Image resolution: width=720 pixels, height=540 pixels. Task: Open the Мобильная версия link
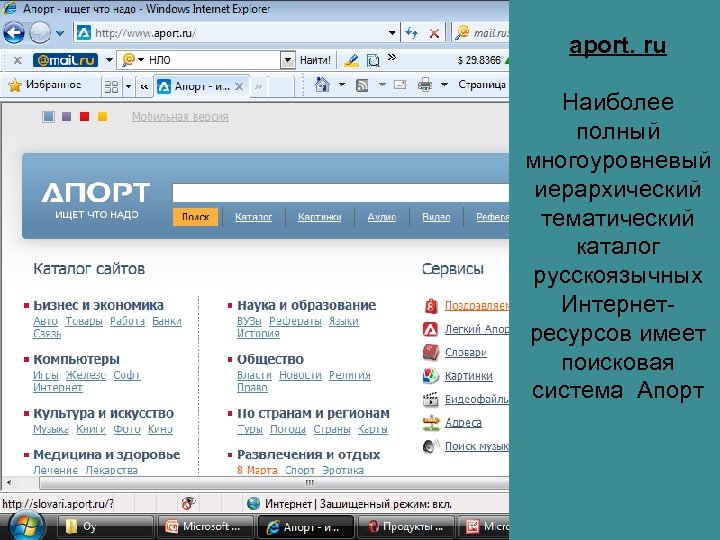(180, 117)
